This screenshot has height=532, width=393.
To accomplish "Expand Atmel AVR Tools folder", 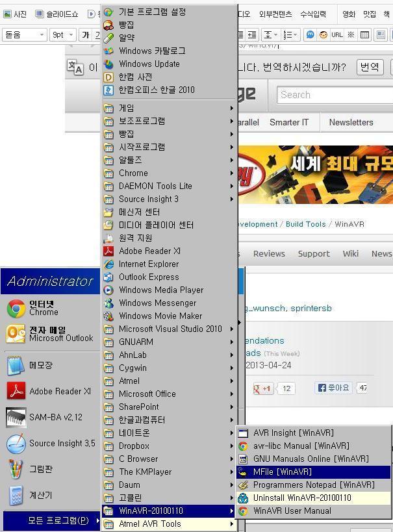I will tap(169, 524).
